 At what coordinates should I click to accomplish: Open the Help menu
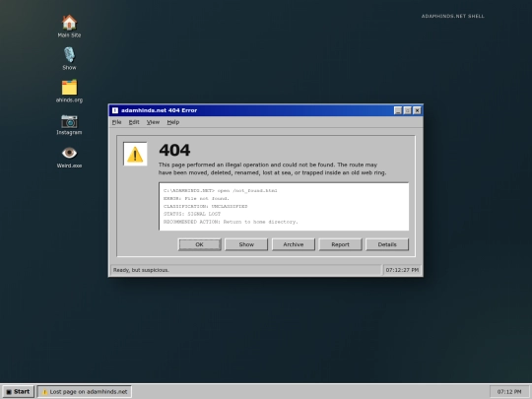click(x=173, y=122)
